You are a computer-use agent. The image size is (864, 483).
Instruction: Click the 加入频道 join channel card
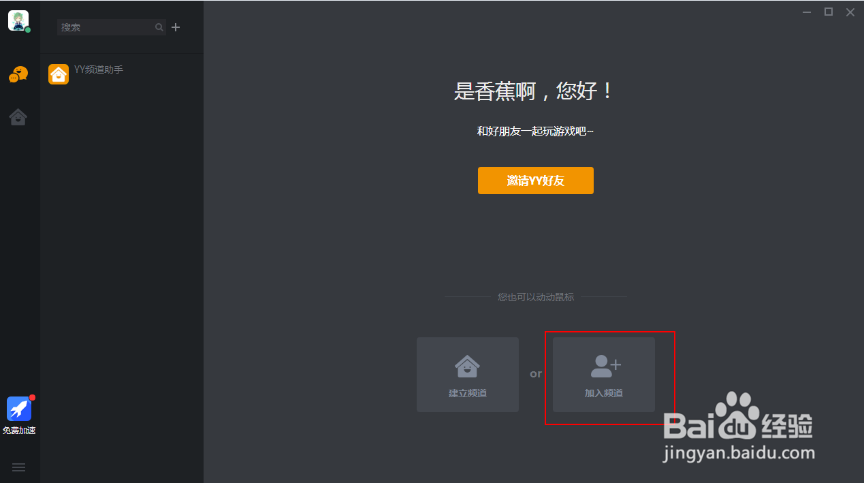click(604, 375)
